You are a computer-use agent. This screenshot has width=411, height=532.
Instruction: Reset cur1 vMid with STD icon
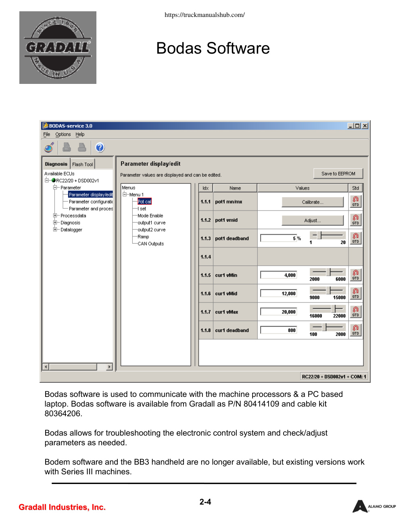(355, 293)
